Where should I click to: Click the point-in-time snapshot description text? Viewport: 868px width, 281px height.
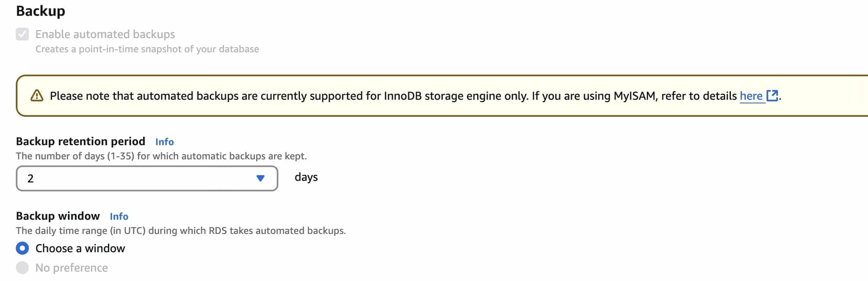pos(147,49)
